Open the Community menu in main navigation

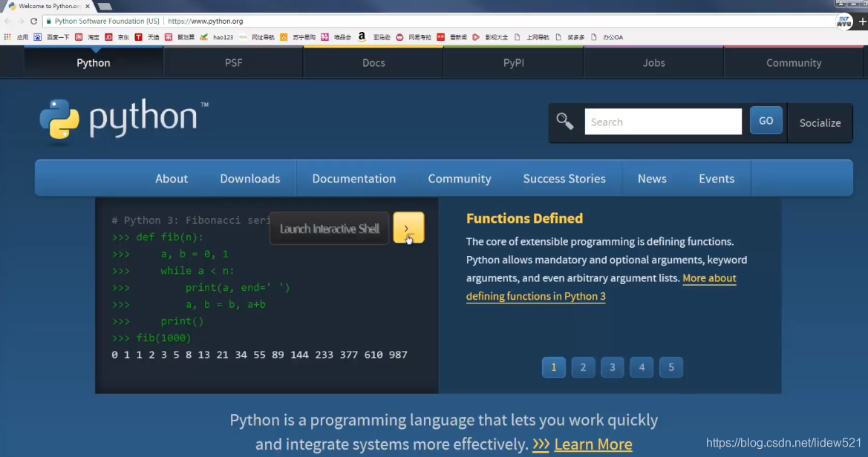[460, 179]
